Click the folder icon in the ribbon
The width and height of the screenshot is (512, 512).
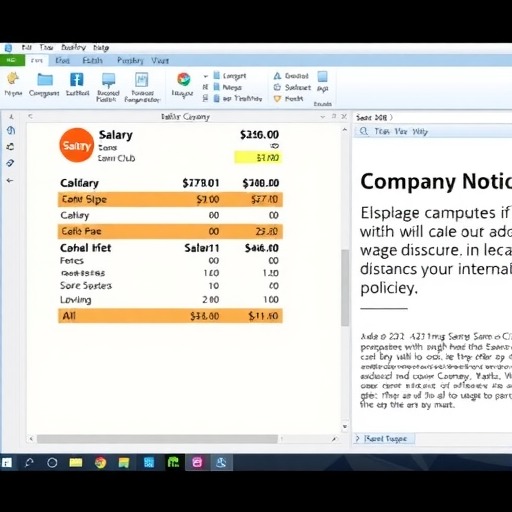click(45, 80)
